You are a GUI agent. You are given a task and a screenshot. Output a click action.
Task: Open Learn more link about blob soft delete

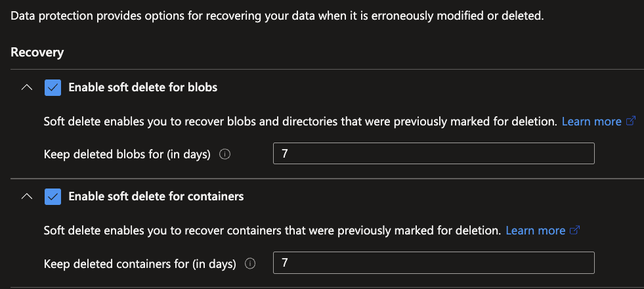[591, 122]
